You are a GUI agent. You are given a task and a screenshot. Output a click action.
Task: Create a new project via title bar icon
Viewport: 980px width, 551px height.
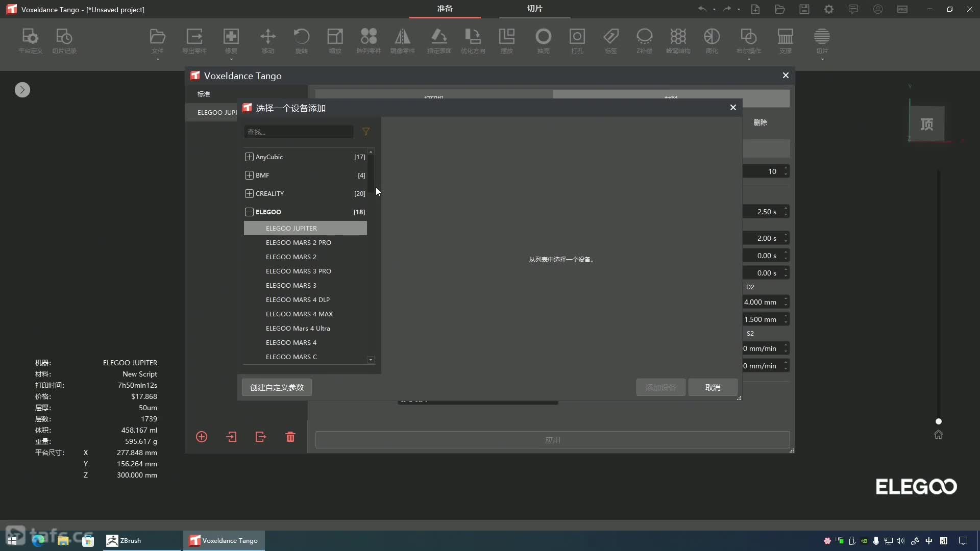pos(755,9)
